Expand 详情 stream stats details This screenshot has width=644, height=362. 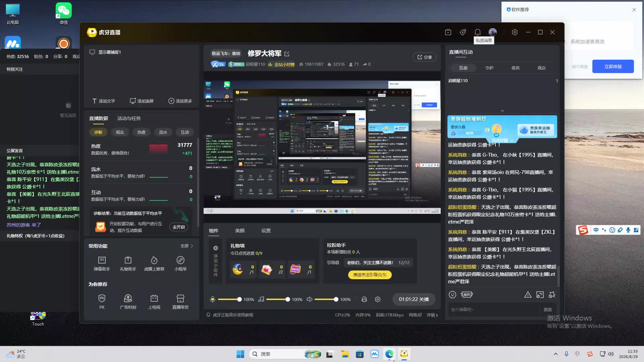click(432, 315)
